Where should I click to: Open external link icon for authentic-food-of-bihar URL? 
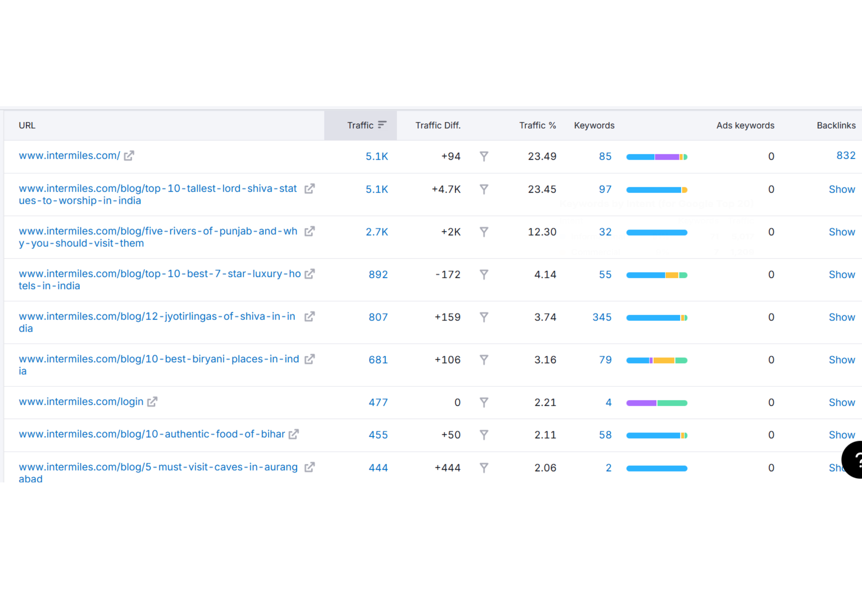coord(294,434)
